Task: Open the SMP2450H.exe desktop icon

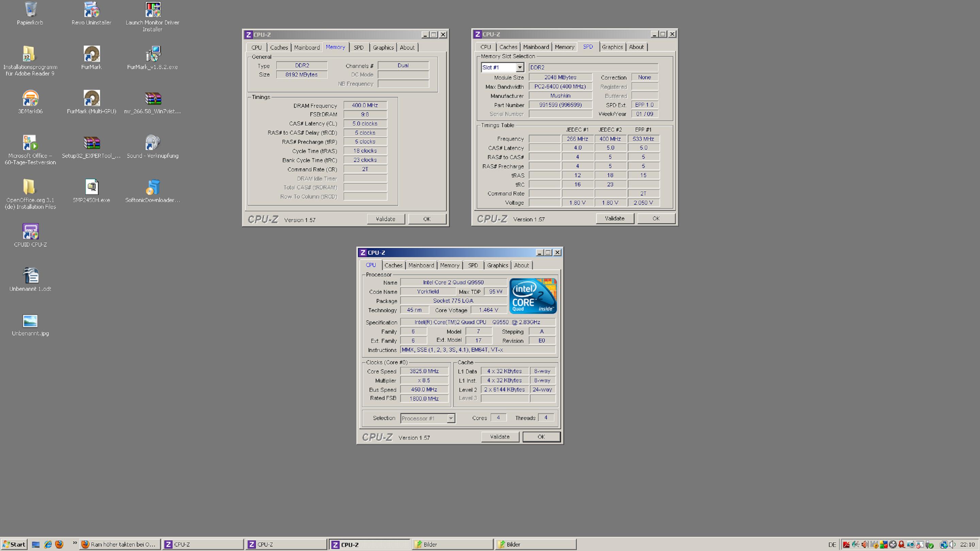Action: pyautogui.click(x=91, y=187)
